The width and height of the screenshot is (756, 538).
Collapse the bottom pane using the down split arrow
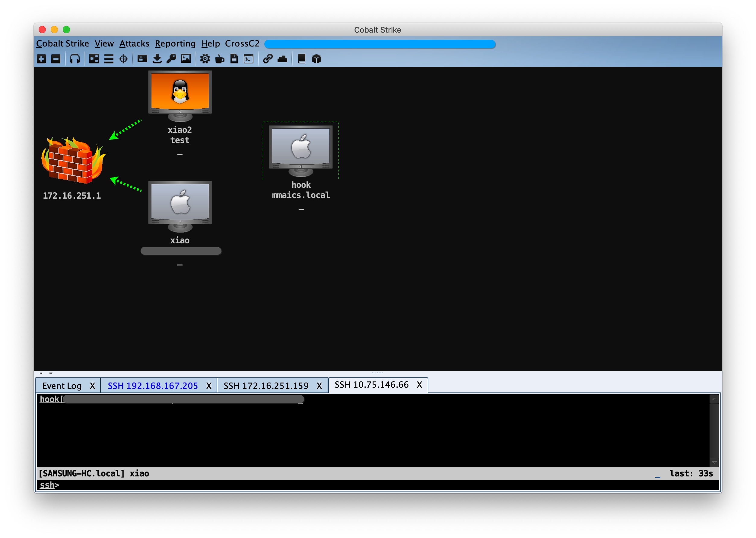pyautogui.click(x=51, y=373)
